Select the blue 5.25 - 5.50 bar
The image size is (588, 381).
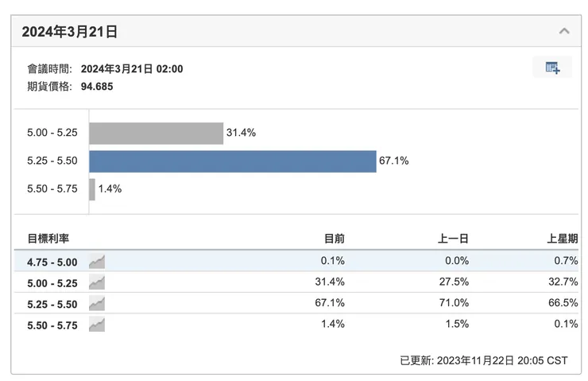(x=232, y=161)
